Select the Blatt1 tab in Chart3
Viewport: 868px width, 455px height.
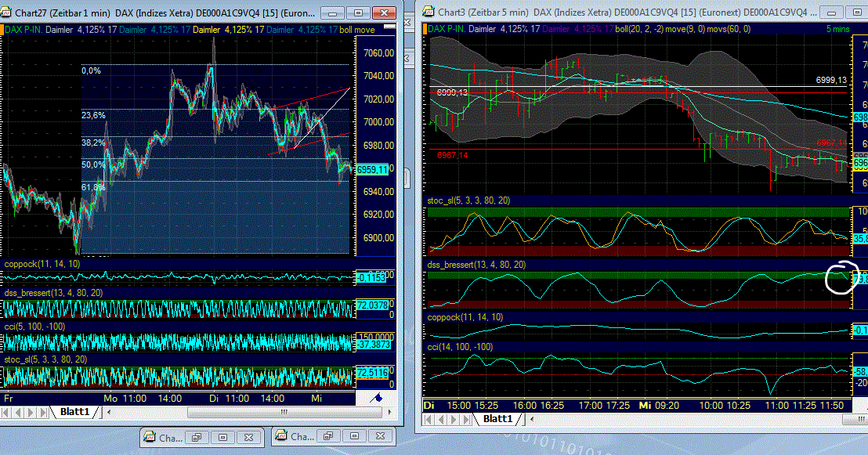(497, 419)
